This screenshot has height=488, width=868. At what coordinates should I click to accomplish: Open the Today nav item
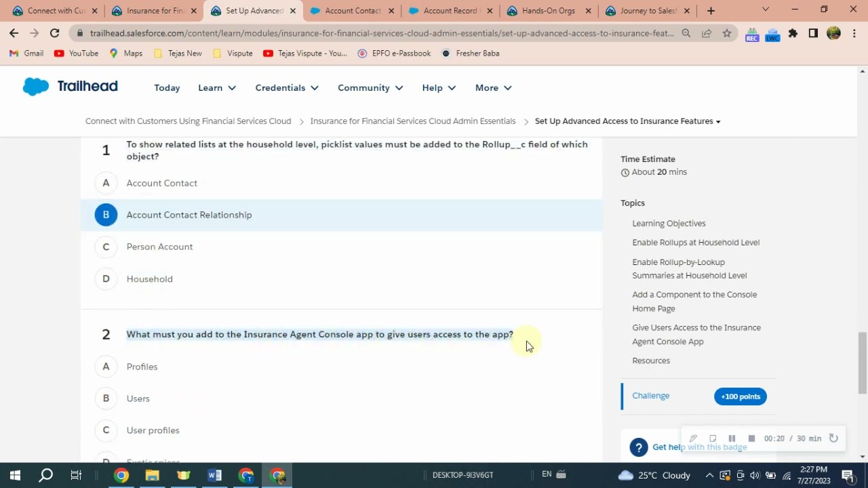click(167, 87)
